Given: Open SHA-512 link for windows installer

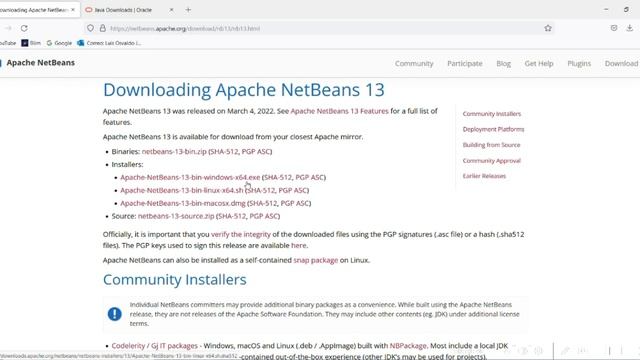Looking at the screenshot, I should 278,177.
